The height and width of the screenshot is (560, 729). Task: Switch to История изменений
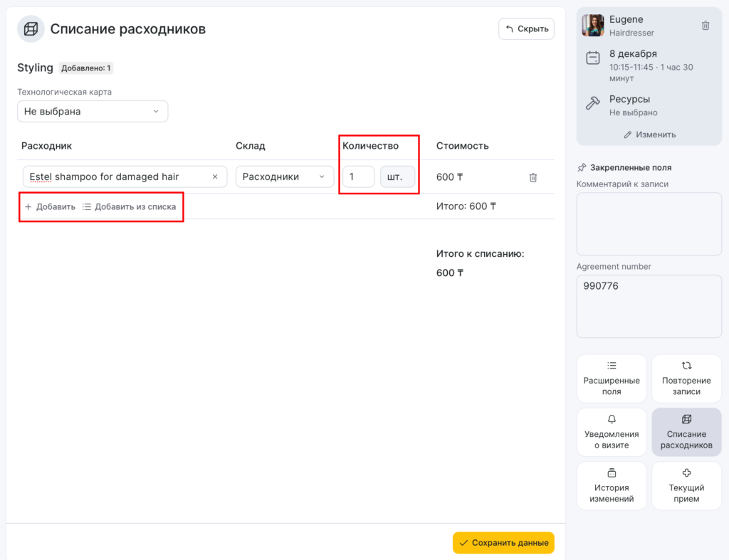coord(612,485)
